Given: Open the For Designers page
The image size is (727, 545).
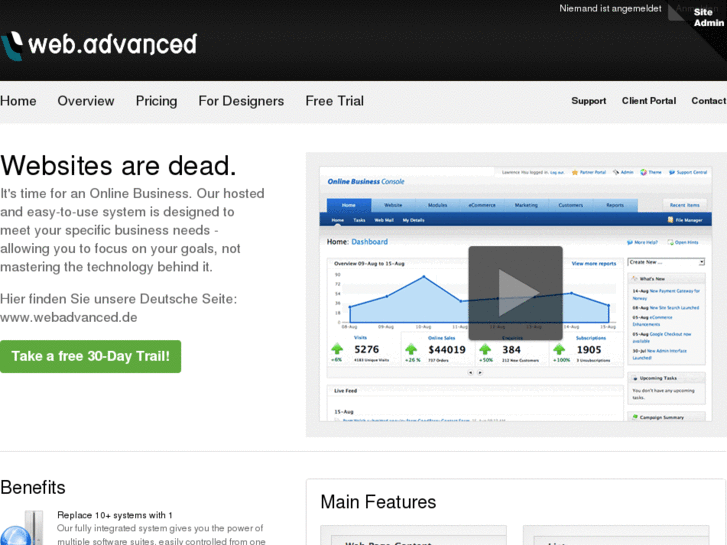Looking at the screenshot, I should pyautogui.click(x=241, y=101).
